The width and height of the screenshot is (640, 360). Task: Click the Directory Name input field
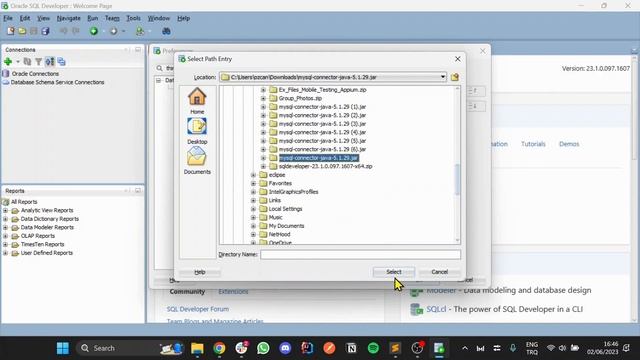tap(360, 254)
